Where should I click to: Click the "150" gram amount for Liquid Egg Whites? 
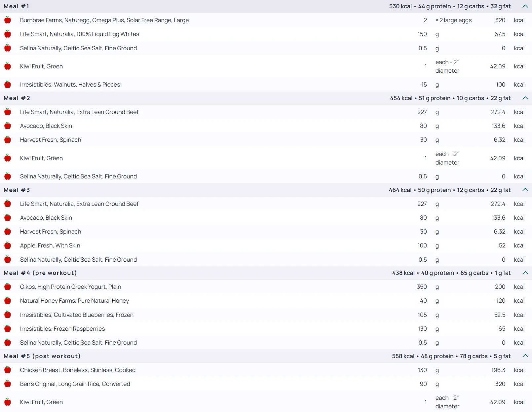click(x=422, y=34)
